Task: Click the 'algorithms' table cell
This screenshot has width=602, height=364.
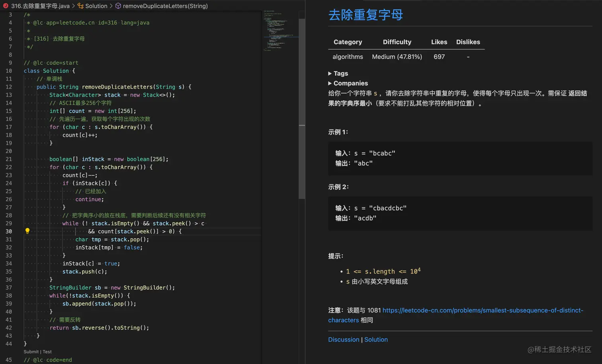Action: 348,57
